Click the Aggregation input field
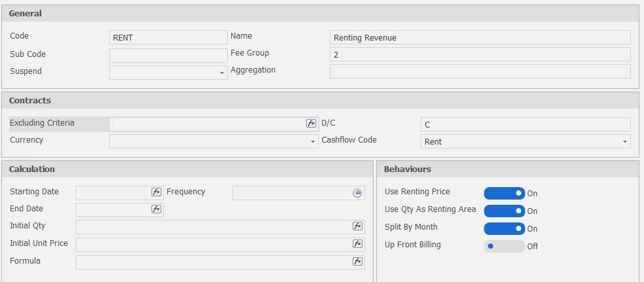The image size is (644, 282). (480, 71)
